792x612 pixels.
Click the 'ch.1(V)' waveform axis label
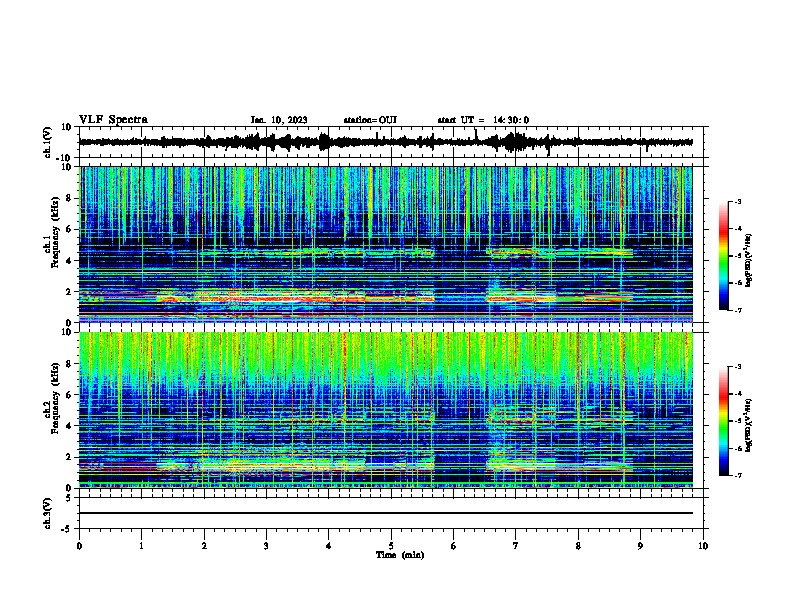[x=47, y=142]
